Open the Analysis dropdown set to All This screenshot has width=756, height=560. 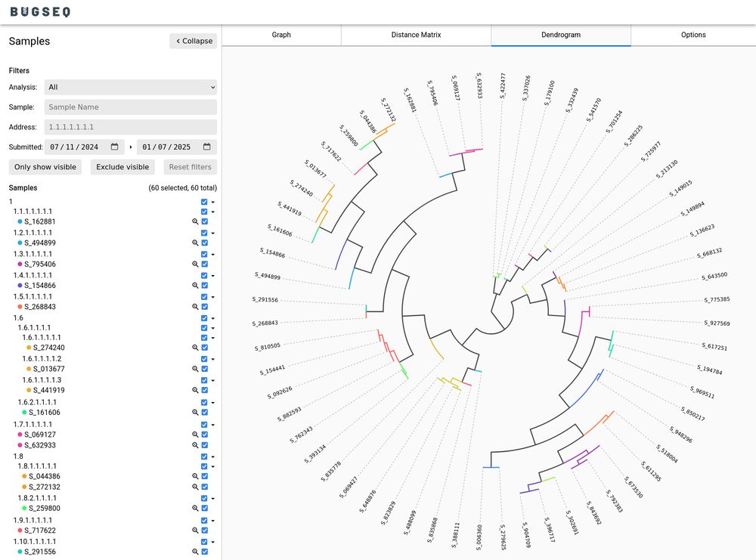pos(131,87)
